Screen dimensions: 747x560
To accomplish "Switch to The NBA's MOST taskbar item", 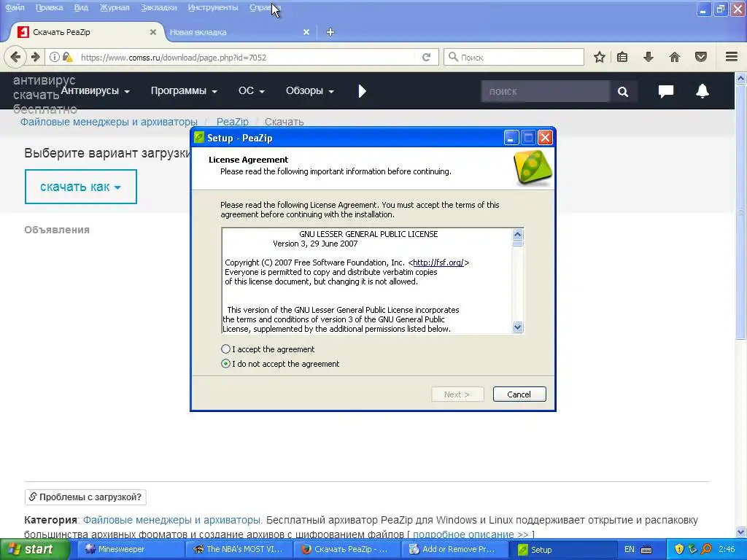I will [239, 550].
